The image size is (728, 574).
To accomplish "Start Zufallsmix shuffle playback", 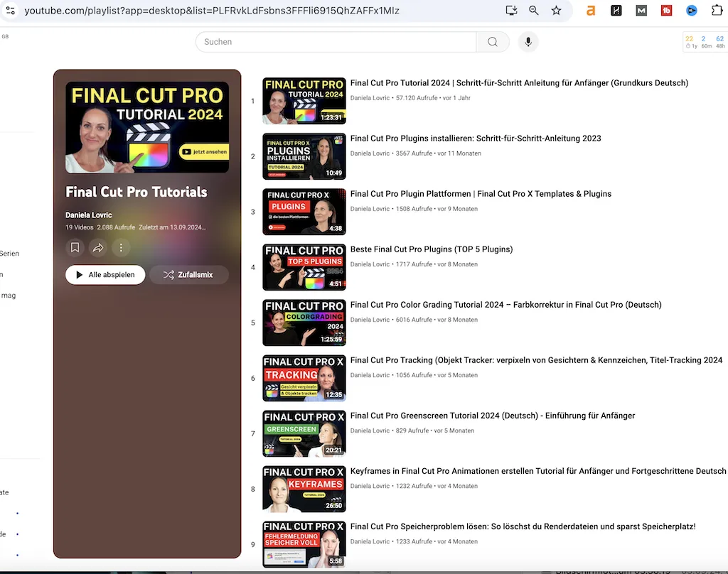I will (189, 275).
